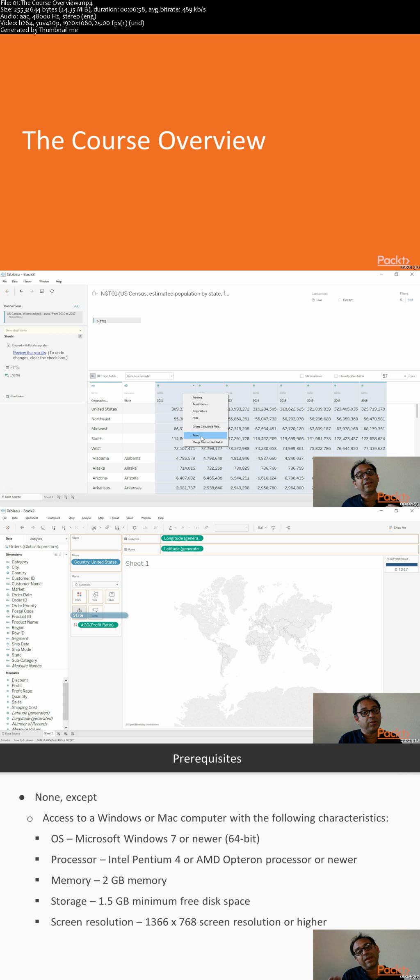420x980 pixels.
Task: Click the AGG(Profit Ratio) blue color legend bar
Action: 401,565
